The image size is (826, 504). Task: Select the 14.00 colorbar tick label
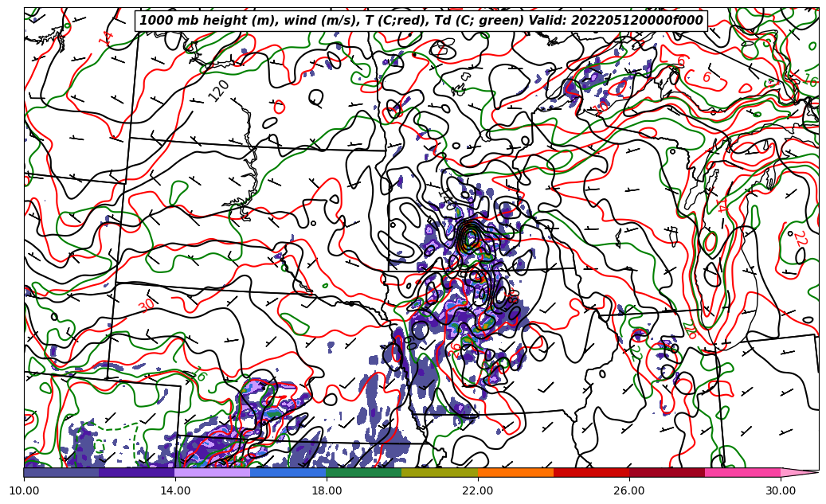(175, 491)
